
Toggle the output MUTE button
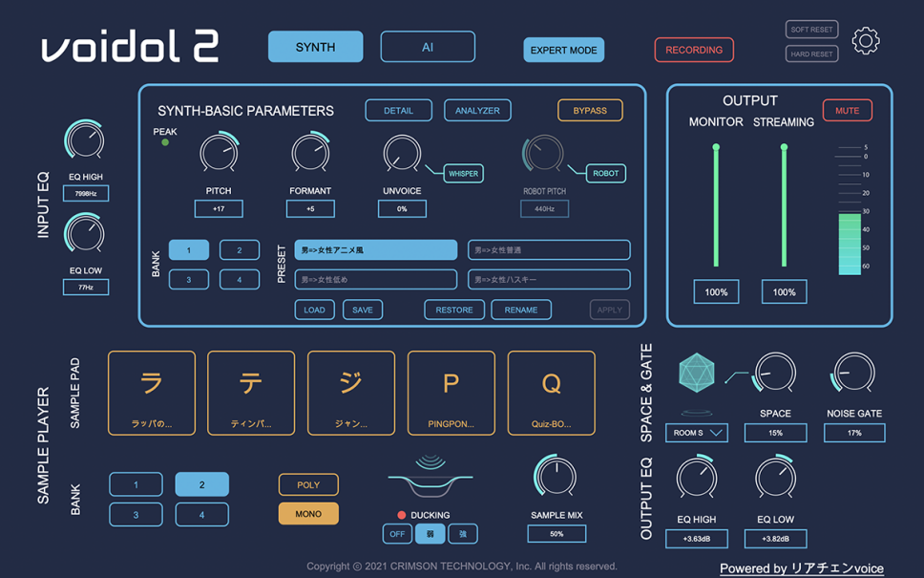tap(848, 110)
